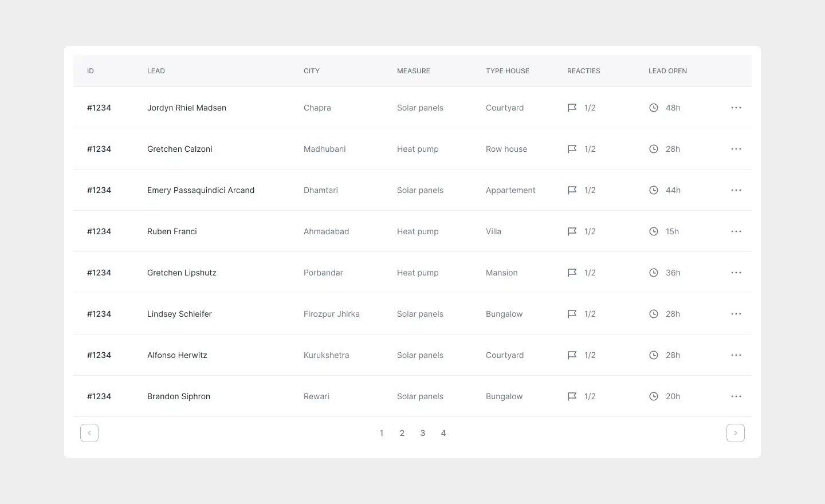Click the house type Mansion
The height and width of the screenshot is (504, 825).
[x=502, y=273]
